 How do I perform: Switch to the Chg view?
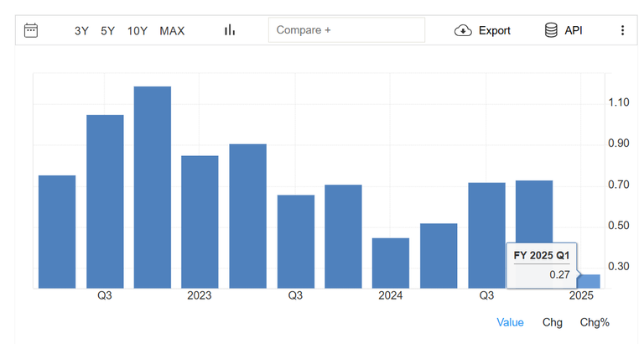pos(553,322)
